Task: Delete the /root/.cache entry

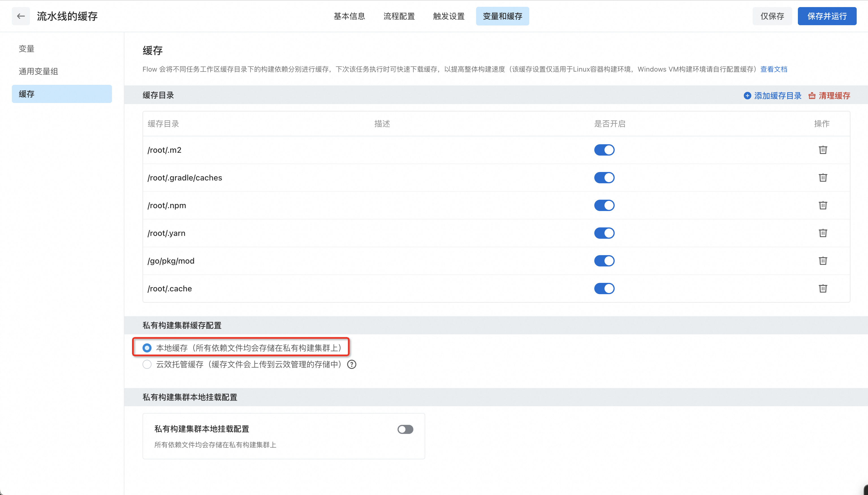Action: pyautogui.click(x=822, y=289)
